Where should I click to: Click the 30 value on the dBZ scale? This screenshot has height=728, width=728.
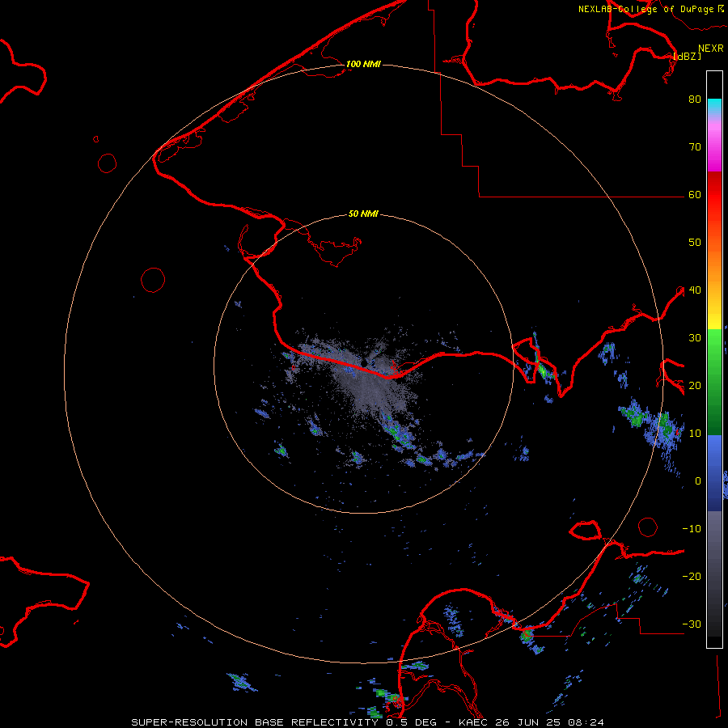coord(695,338)
